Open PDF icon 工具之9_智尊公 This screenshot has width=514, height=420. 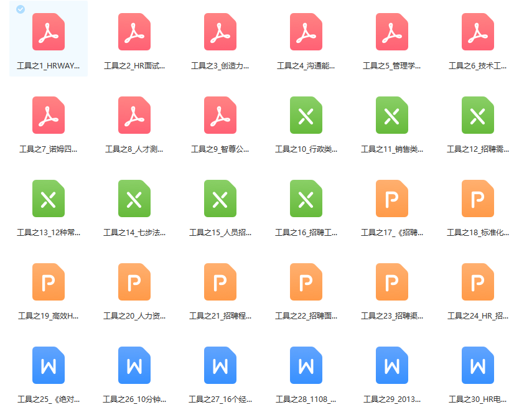coord(220,115)
